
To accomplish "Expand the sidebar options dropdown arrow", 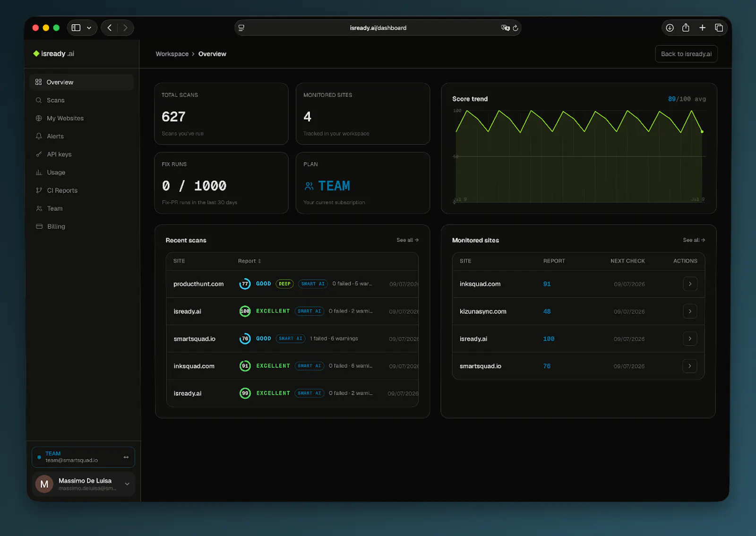I will coord(89,28).
